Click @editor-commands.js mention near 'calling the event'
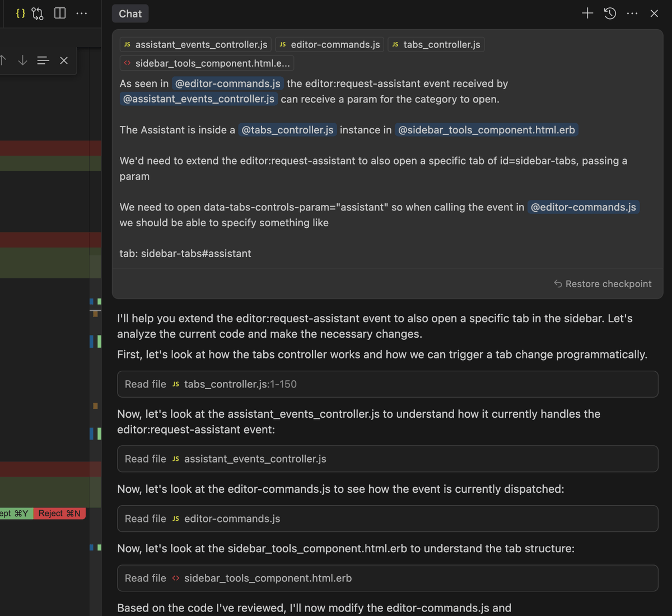The width and height of the screenshot is (672, 616). pyautogui.click(x=583, y=207)
